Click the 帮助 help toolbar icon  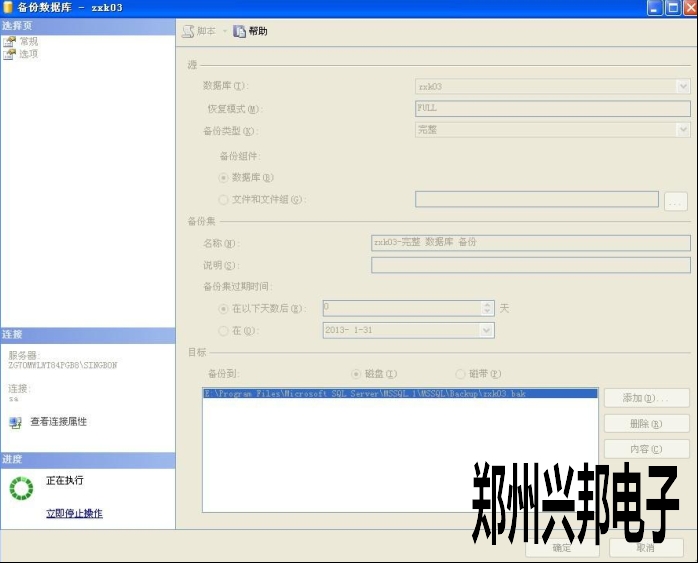tap(239, 31)
